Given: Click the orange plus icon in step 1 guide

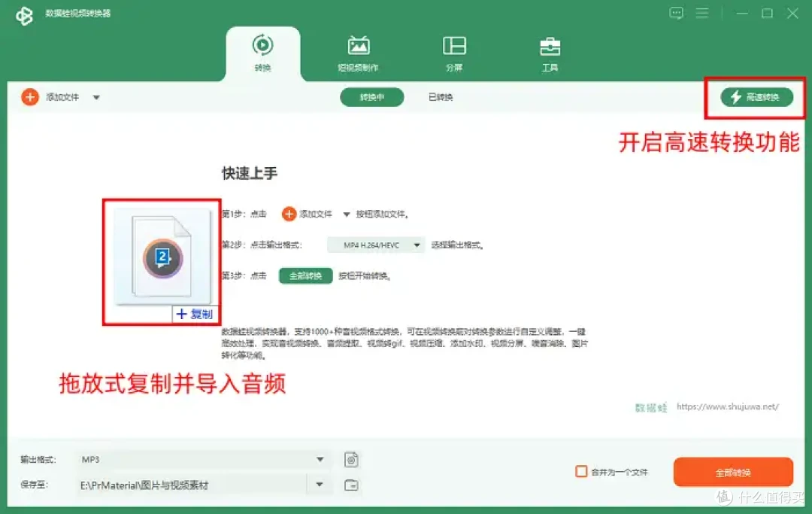Looking at the screenshot, I should tap(289, 214).
